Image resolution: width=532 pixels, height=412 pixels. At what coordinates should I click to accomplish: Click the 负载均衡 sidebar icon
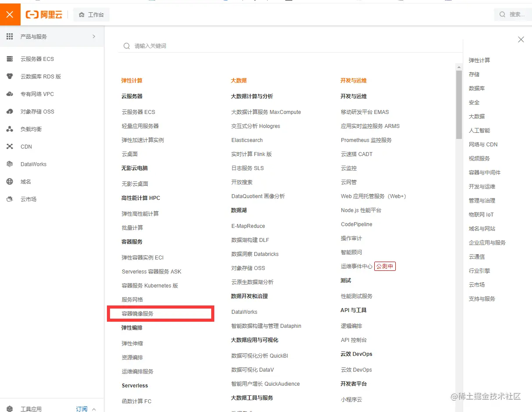[10, 129]
